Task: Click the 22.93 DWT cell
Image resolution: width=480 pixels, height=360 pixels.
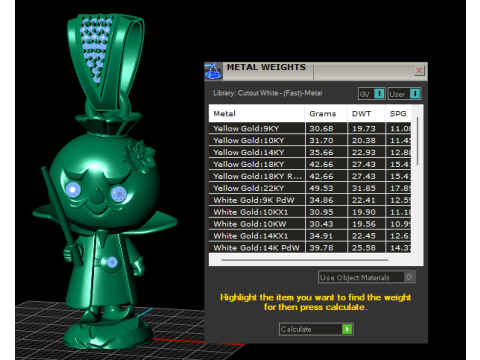Action: [x=366, y=152]
